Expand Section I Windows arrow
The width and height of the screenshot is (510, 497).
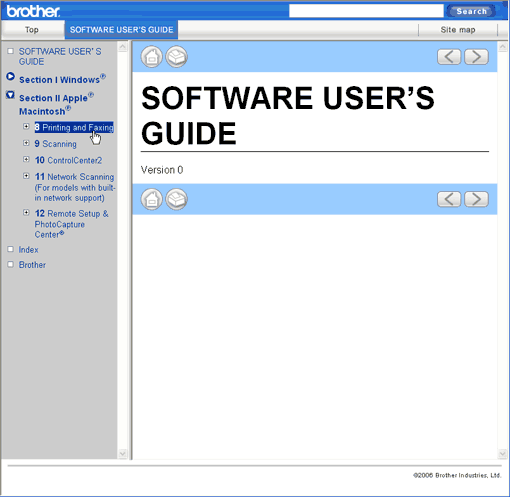click(x=10, y=76)
